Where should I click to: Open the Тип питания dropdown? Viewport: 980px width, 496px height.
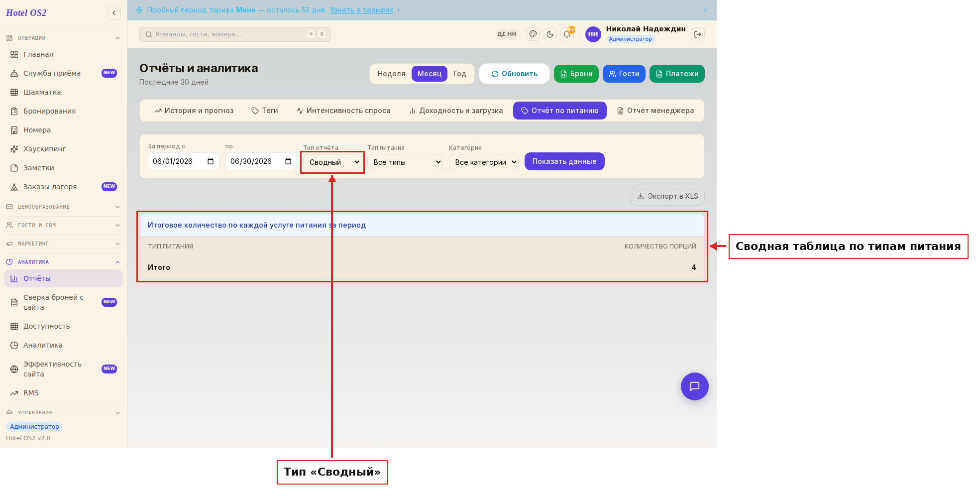click(405, 162)
